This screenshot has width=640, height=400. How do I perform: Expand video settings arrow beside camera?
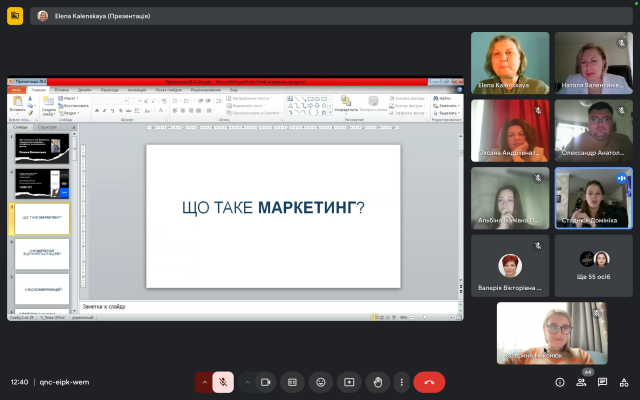tap(247, 381)
